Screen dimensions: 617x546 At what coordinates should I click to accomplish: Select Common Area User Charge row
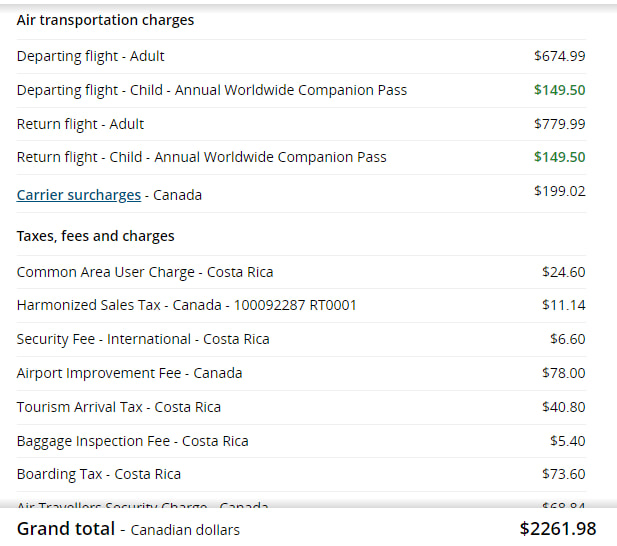tap(145, 272)
